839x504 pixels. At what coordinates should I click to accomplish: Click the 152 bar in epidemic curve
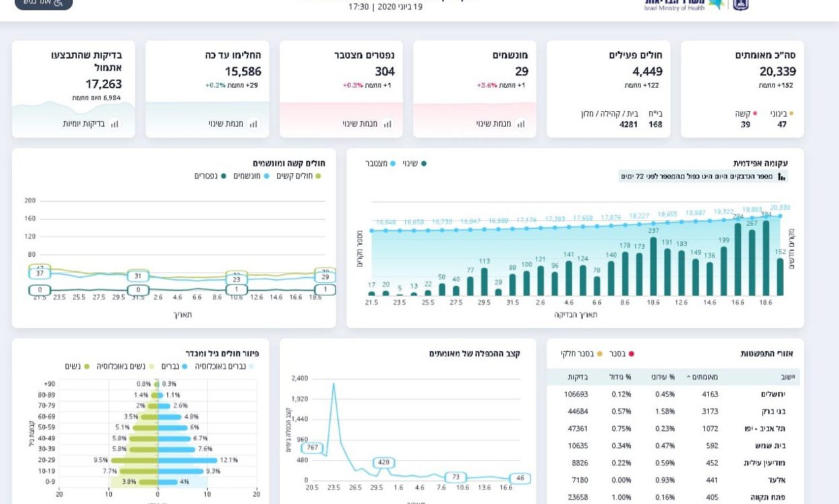tap(780, 277)
